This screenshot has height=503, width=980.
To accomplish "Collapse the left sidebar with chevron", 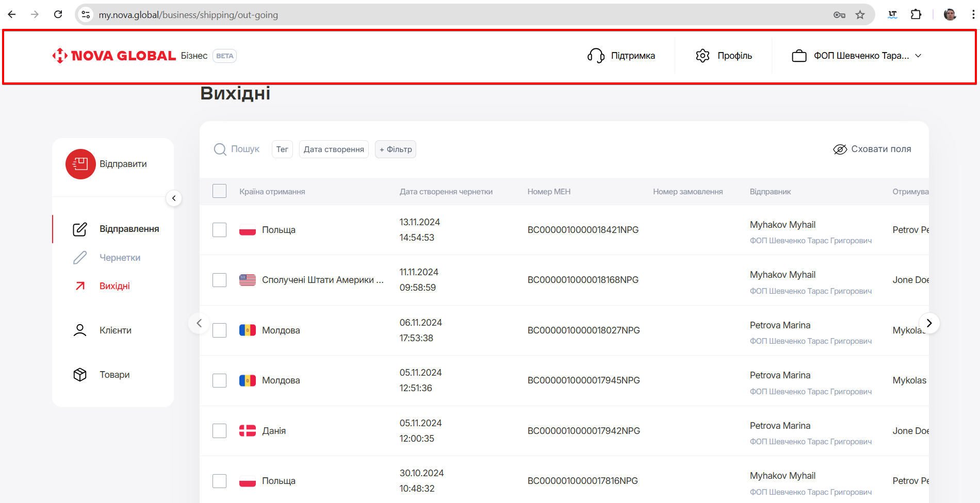I will (174, 198).
